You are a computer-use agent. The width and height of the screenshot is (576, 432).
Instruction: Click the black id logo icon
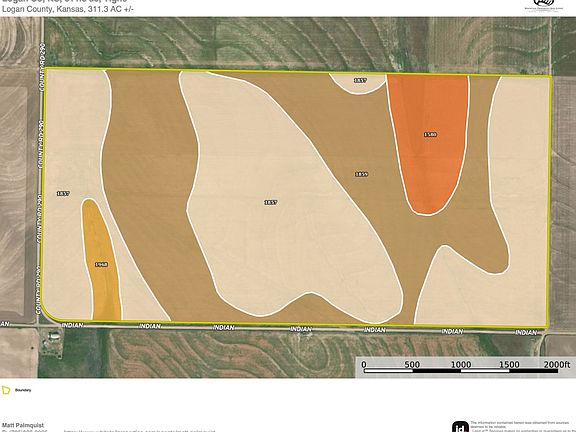click(460, 427)
